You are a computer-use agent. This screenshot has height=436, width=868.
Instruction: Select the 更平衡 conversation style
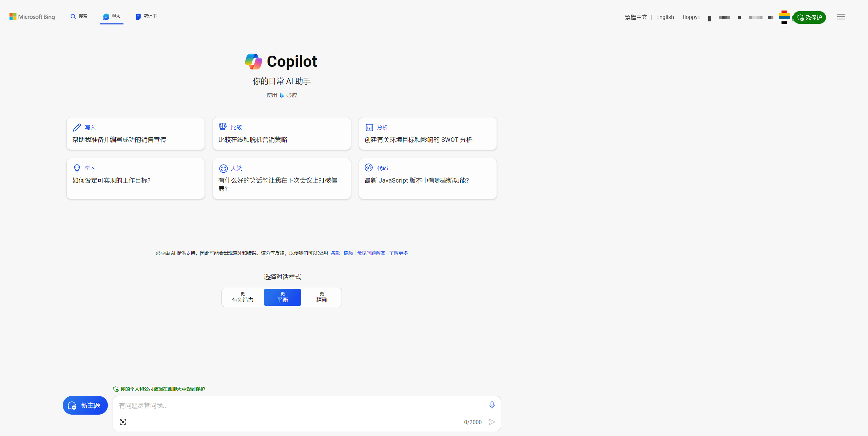[282, 297]
